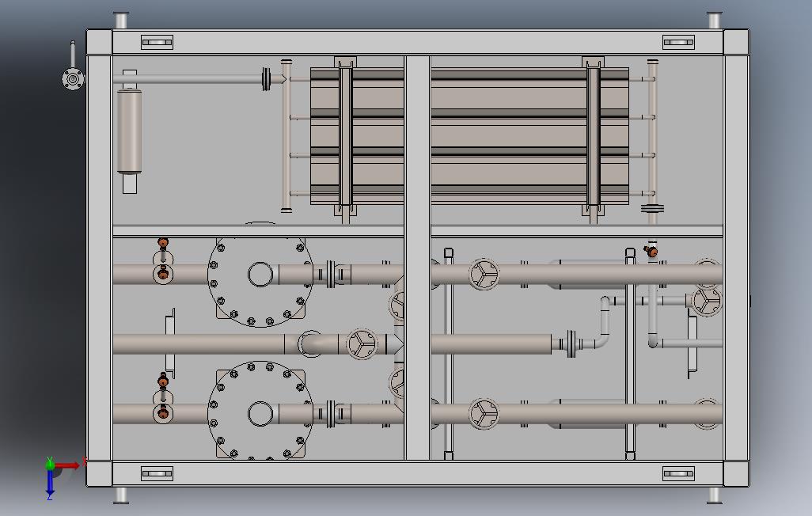Select the bottom-right forklift slot in the frame
The height and width of the screenshot is (516, 812).
(x=678, y=473)
